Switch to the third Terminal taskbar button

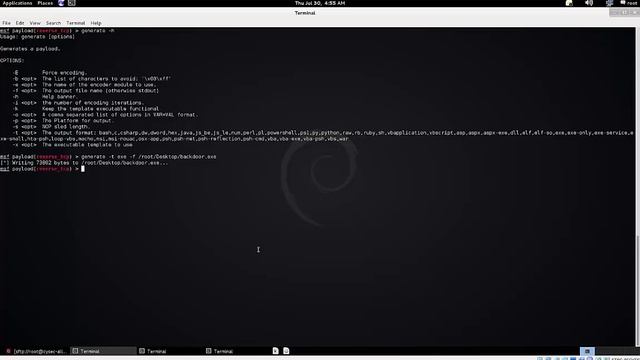pyautogui.click(x=237, y=351)
